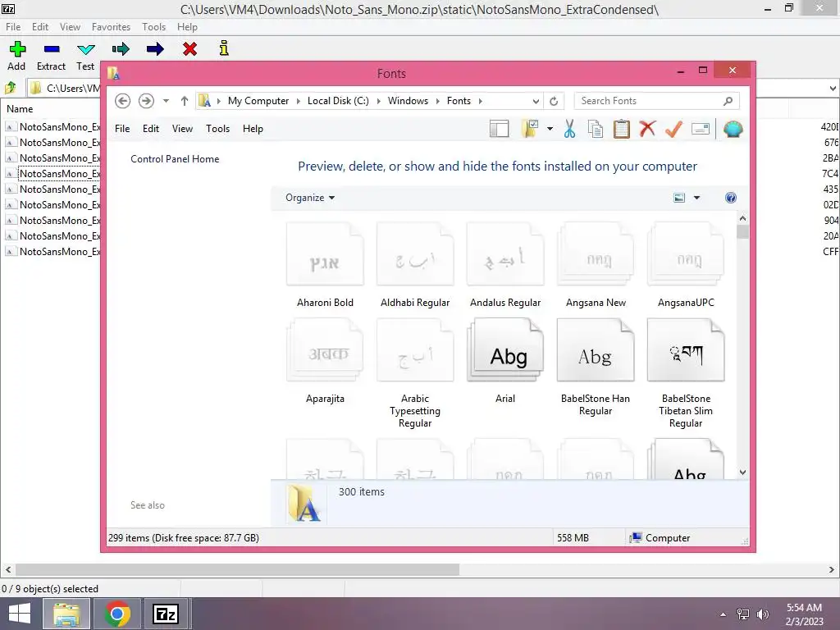
Task: Click the 7-Zip Extract blue minus icon
Action: coord(52,49)
